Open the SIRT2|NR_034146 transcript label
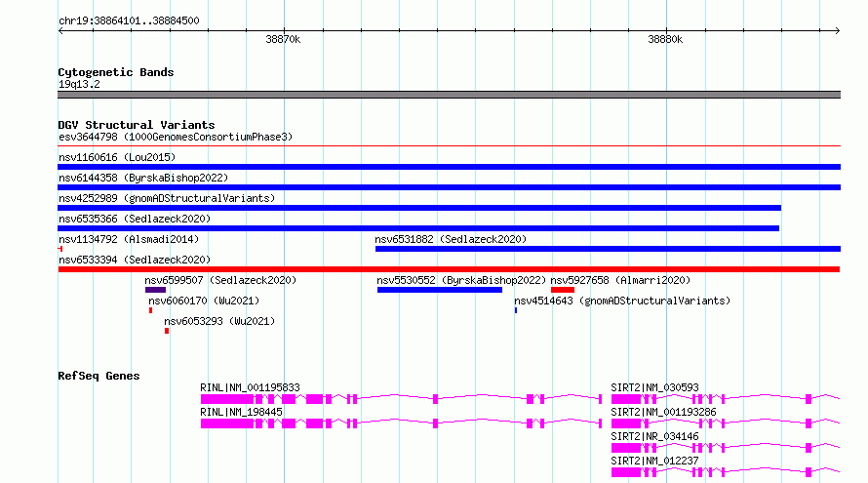This screenshot has width=868, height=483. pyautogui.click(x=654, y=436)
